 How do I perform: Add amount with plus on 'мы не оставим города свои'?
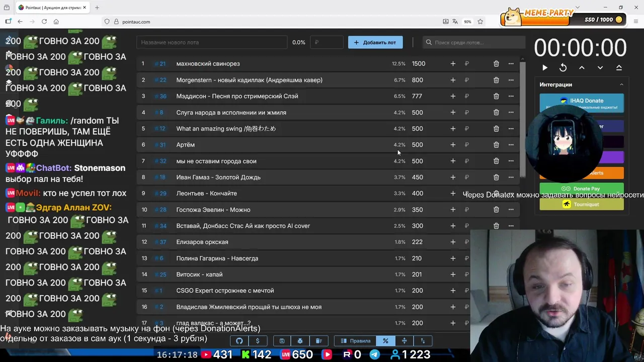click(x=453, y=161)
